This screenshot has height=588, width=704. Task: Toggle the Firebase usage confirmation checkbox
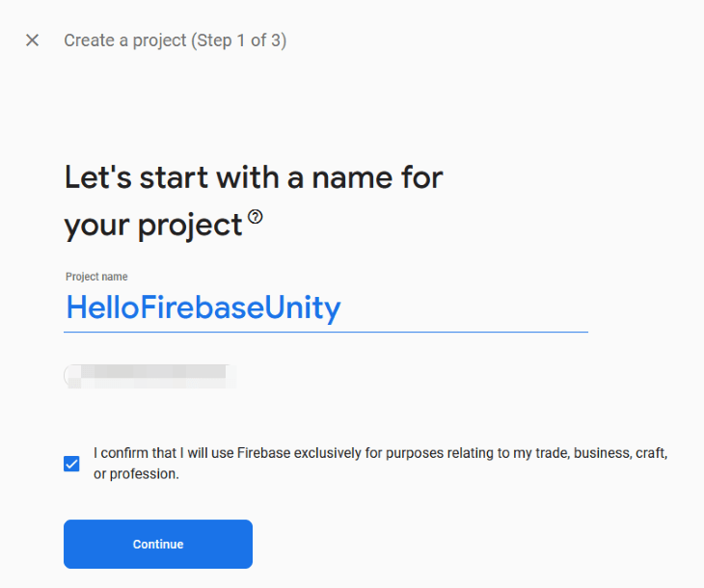(71, 464)
